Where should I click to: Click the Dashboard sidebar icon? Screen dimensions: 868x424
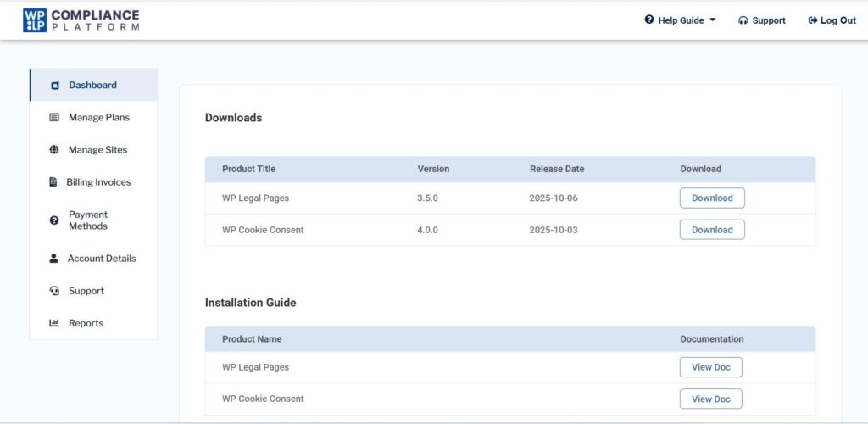coord(55,86)
